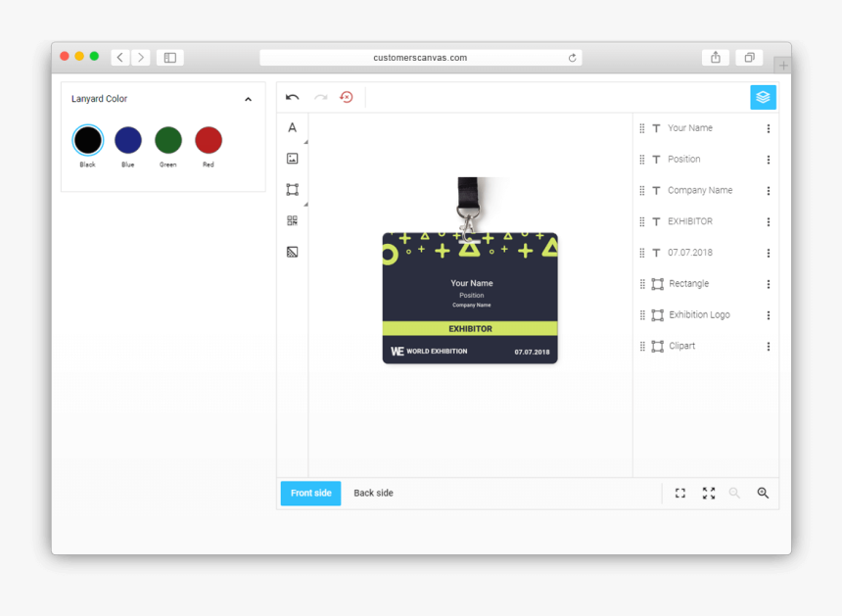
Task: Click shape icon of Exhibition Logo layer
Action: 657,315
